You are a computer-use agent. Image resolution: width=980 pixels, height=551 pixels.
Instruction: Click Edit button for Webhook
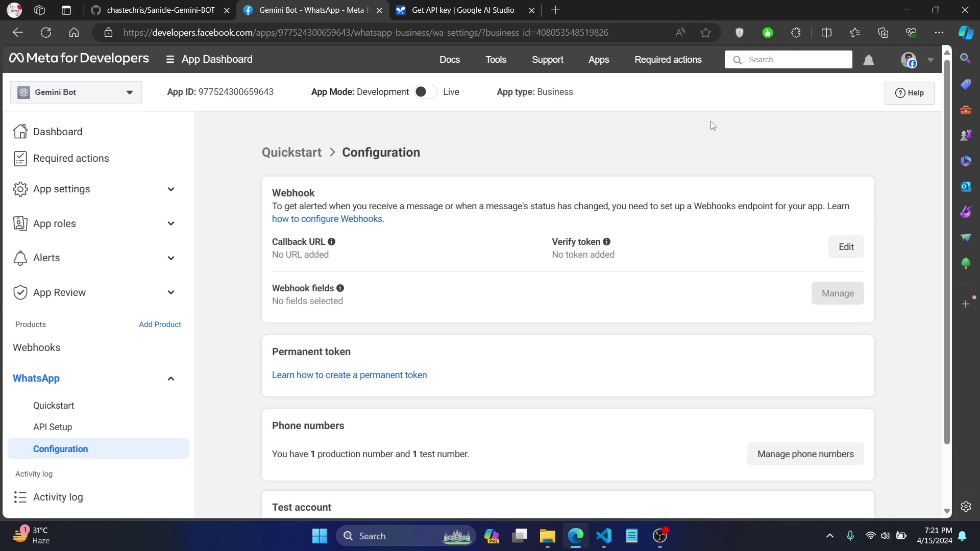pos(845,247)
